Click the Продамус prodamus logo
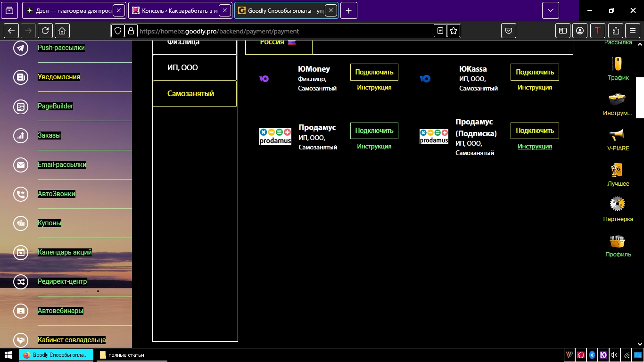 click(275, 137)
